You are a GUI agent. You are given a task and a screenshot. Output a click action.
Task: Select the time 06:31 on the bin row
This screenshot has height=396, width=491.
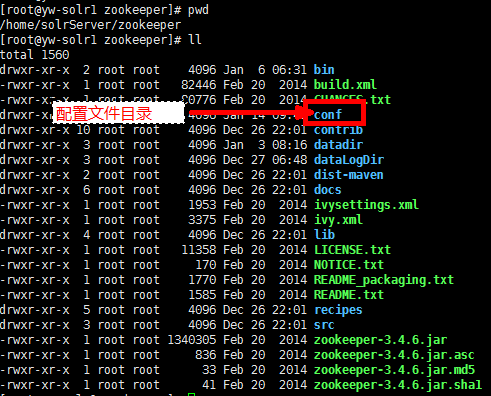[x=289, y=70]
